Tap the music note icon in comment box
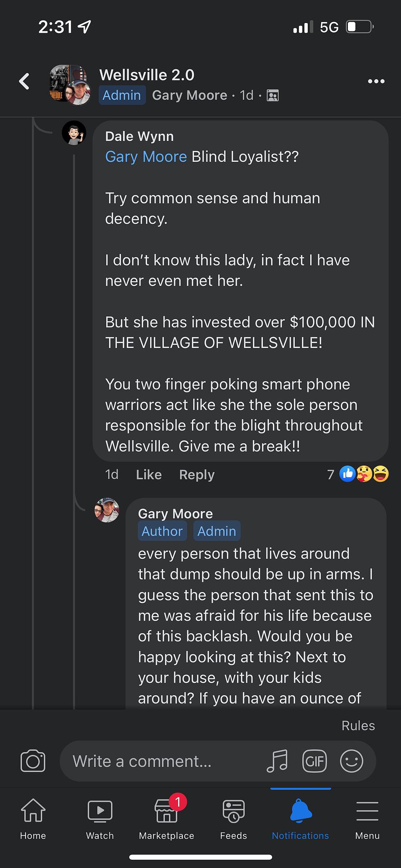 click(277, 761)
